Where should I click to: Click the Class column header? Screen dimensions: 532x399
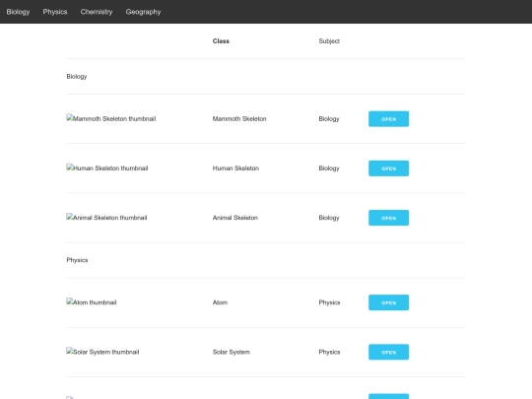coord(221,41)
